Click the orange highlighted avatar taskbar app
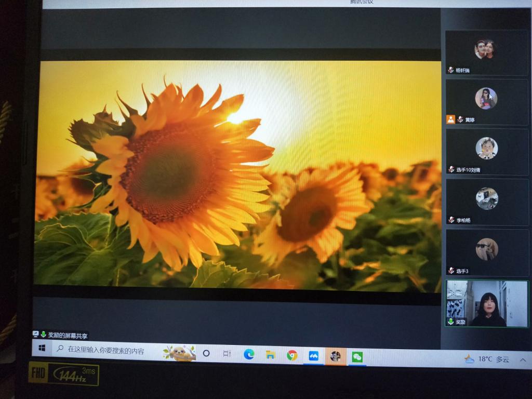The image size is (532, 399). (336, 356)
